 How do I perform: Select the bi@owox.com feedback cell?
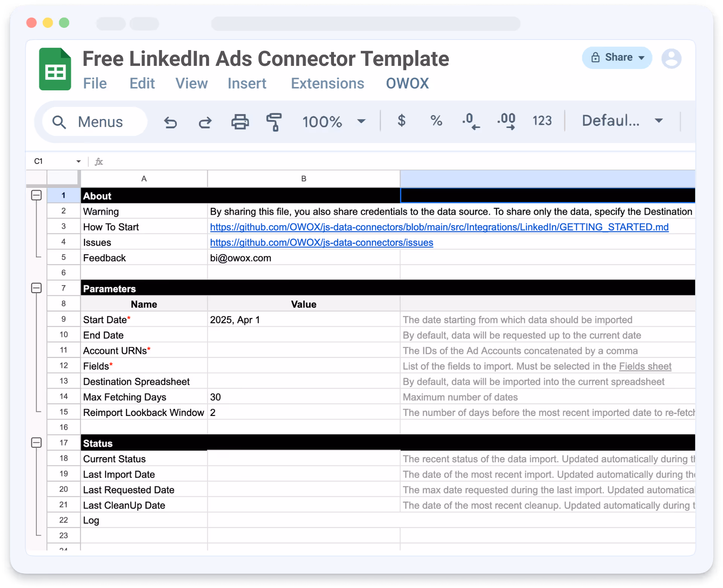pyautogui.click(x=304, y=258)
